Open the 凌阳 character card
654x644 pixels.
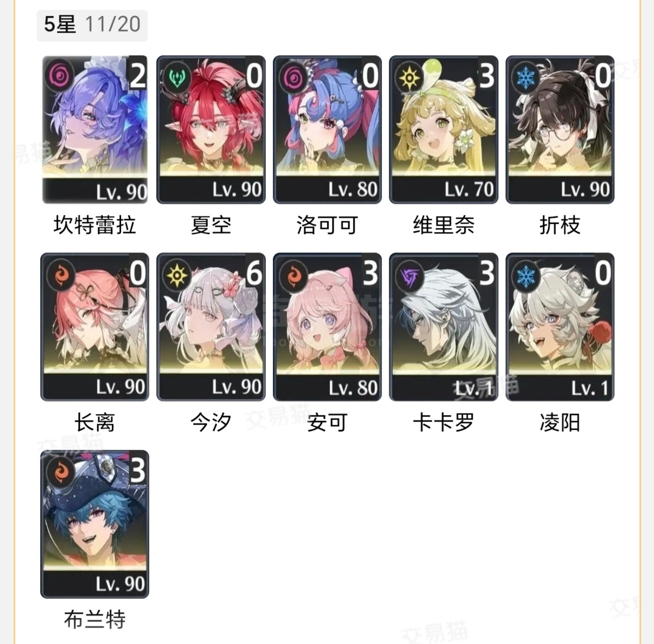[560, 327]
